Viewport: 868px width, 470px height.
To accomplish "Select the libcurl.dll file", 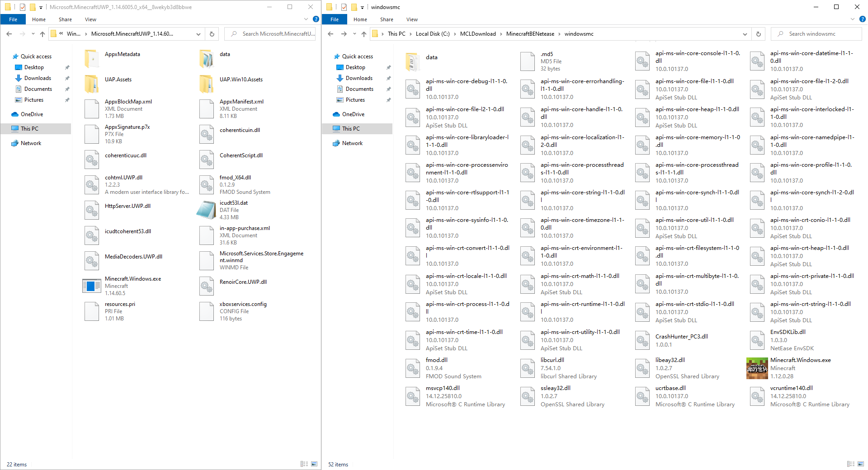I will pyautogui.click(x=571, y=368).
